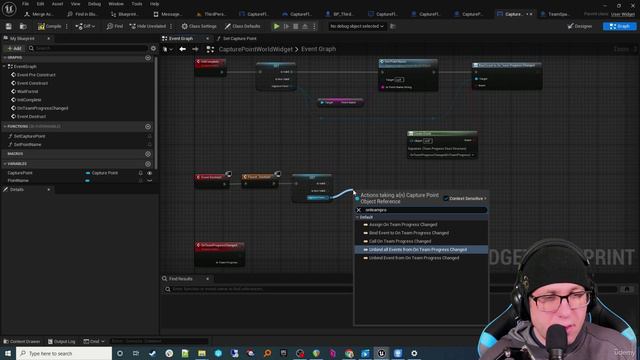Collapse the VARIABLES section
Screen dimensions: 640x360
[5, 164]
